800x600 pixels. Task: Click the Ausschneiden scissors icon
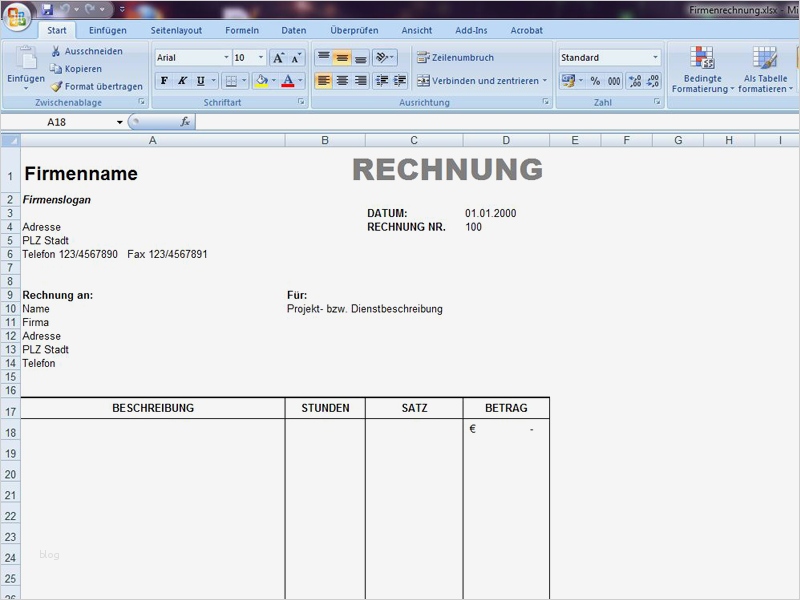(55, 51)
